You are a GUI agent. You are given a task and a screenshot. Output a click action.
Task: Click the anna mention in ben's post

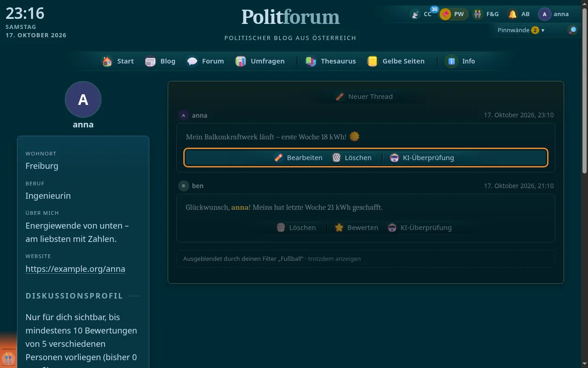click(x=240, y=207)
